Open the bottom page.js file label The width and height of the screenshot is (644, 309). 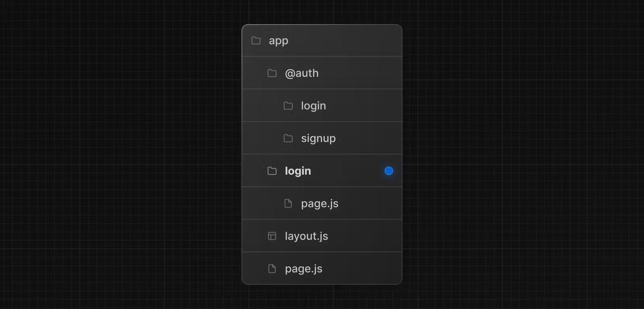[x=303, y=269]
